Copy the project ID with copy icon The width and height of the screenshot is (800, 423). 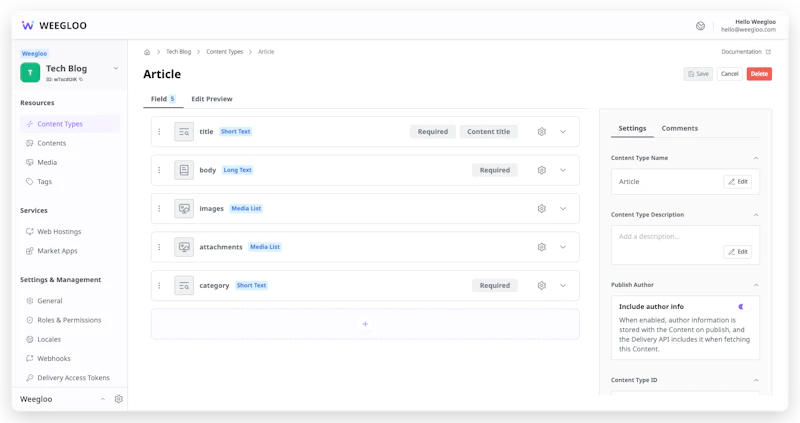(81, 80)
